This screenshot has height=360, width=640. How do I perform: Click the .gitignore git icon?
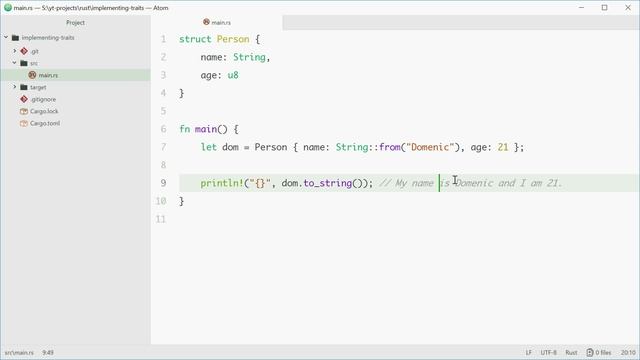[24, 99]
